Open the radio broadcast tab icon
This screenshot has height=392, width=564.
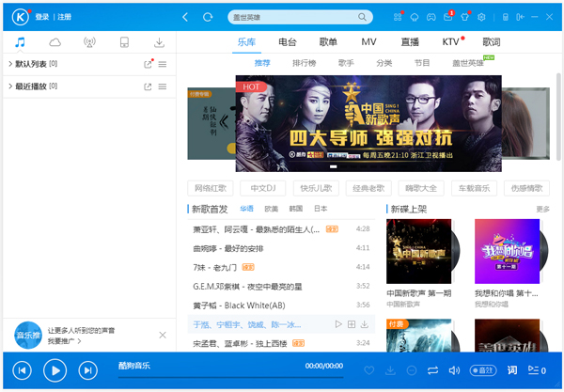[89, 42]
